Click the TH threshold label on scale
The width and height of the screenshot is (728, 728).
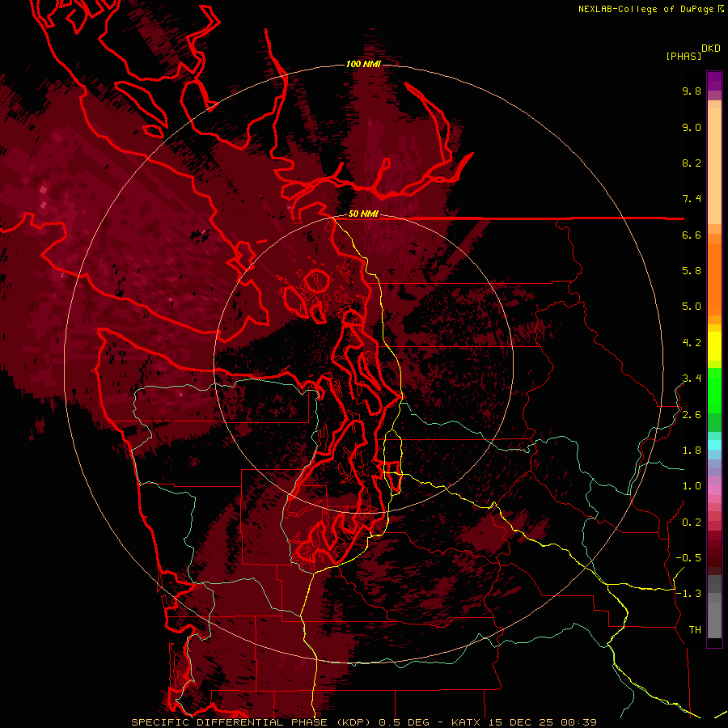(695, 630)
